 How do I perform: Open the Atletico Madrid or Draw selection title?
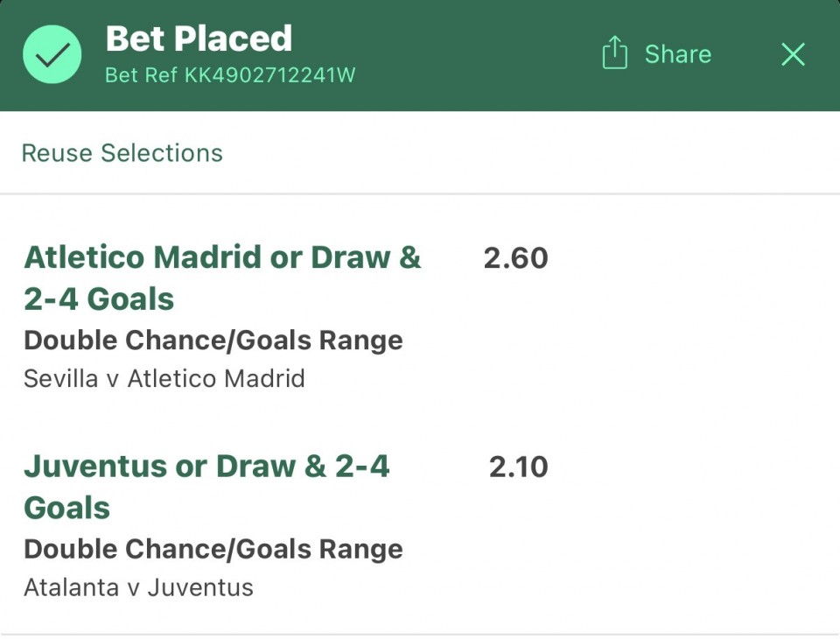[x=222, y=257]
